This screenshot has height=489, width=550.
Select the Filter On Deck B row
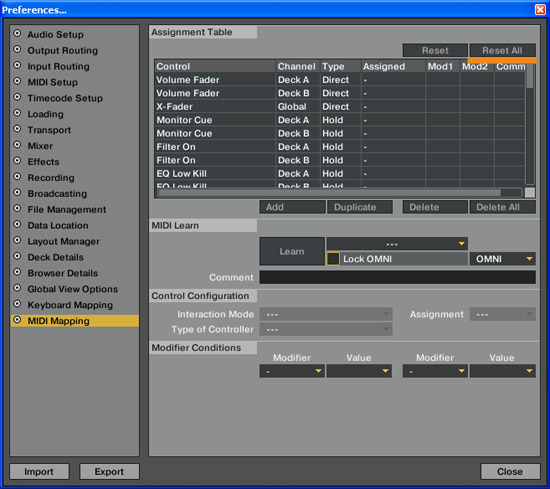(340, 160)
